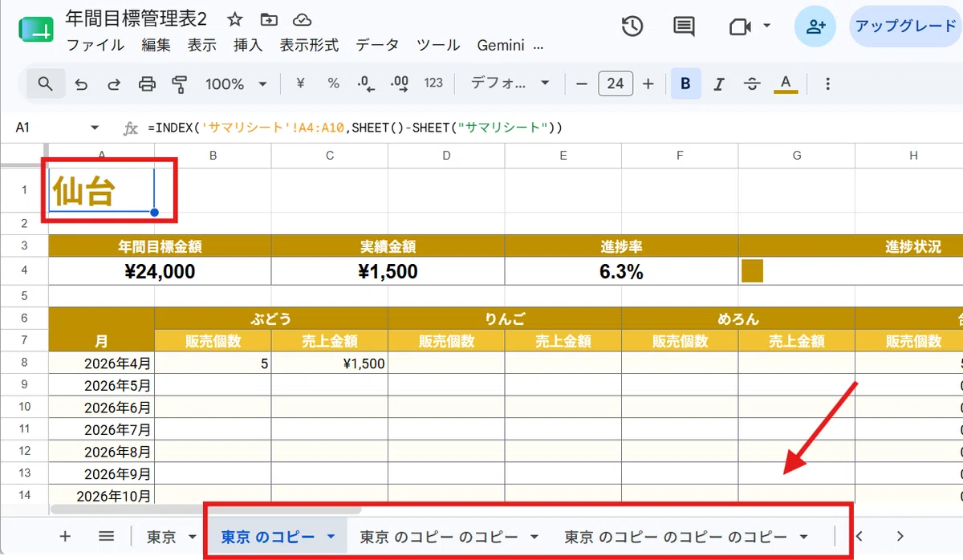Click the font size field showing 24
963x560 pixels.
click(616, 83)
